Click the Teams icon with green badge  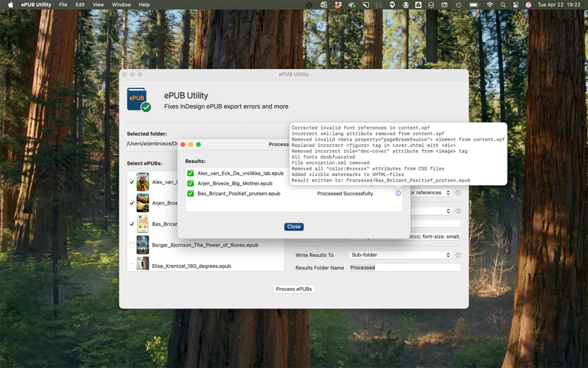(x=352, y=5)
